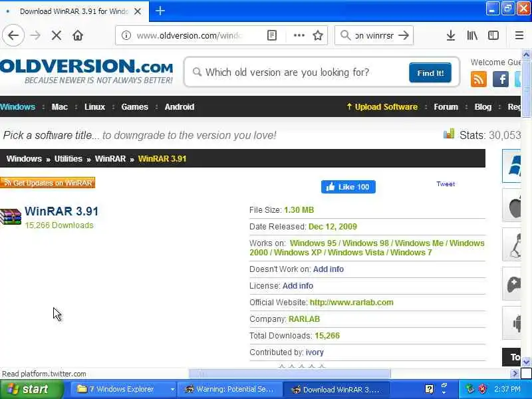Click the Windows breadcrumb
Image resolution: width=532 pixels, height=399 pixels.
(x=24, y=159)
